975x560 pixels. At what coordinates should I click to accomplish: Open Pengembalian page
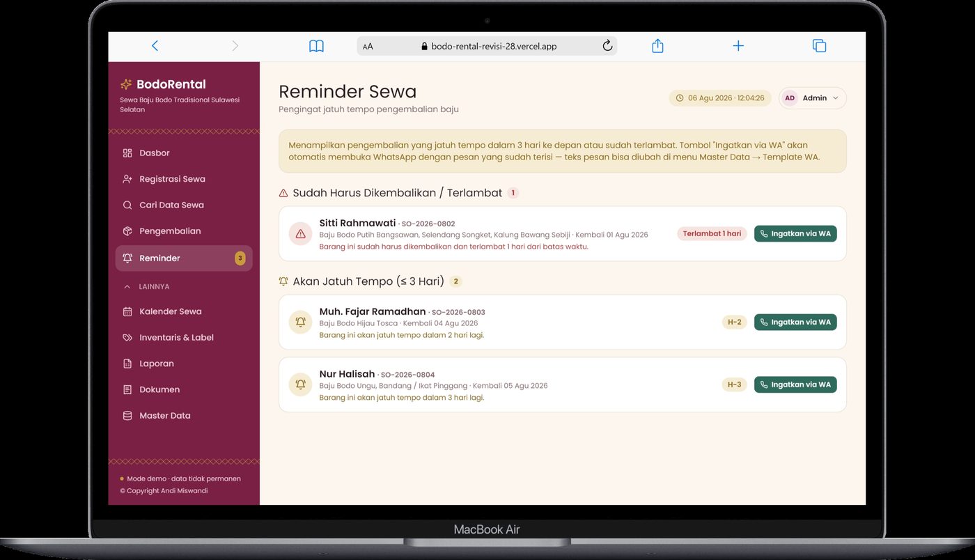point(184,231)
